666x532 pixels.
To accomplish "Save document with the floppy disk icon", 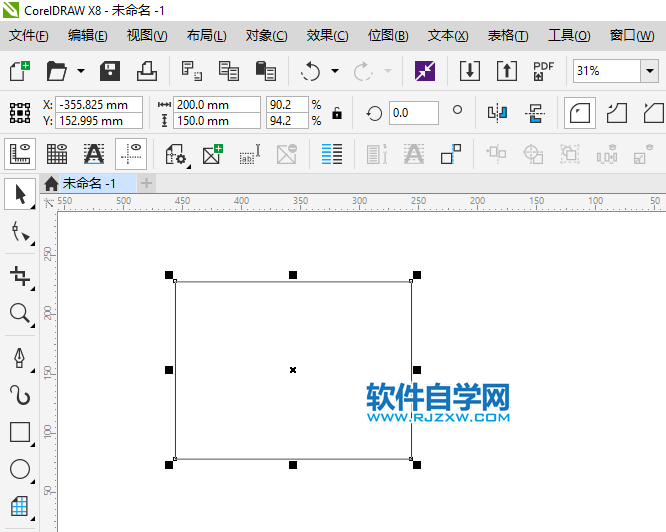I will pyautogui.click(x=110, y=71).
